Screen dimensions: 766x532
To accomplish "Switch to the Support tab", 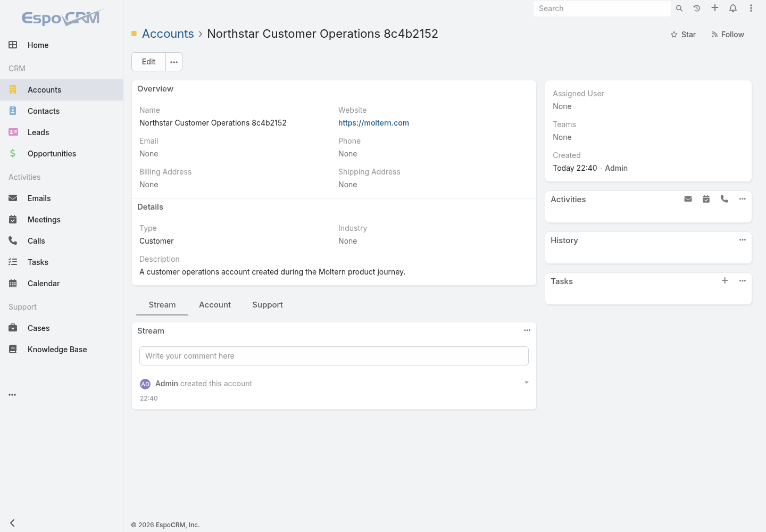I will pos(268,305).
